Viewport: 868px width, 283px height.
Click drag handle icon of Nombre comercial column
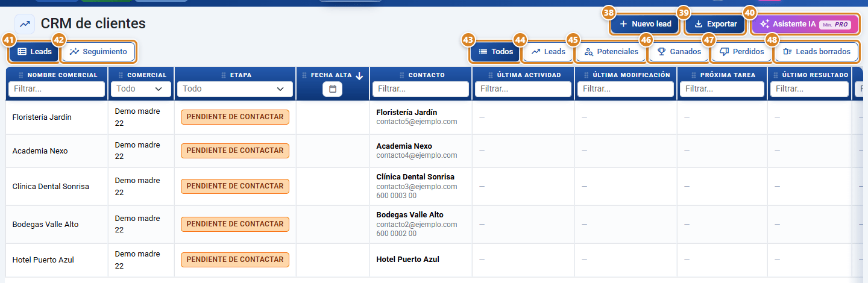click(x=22, y=75)
